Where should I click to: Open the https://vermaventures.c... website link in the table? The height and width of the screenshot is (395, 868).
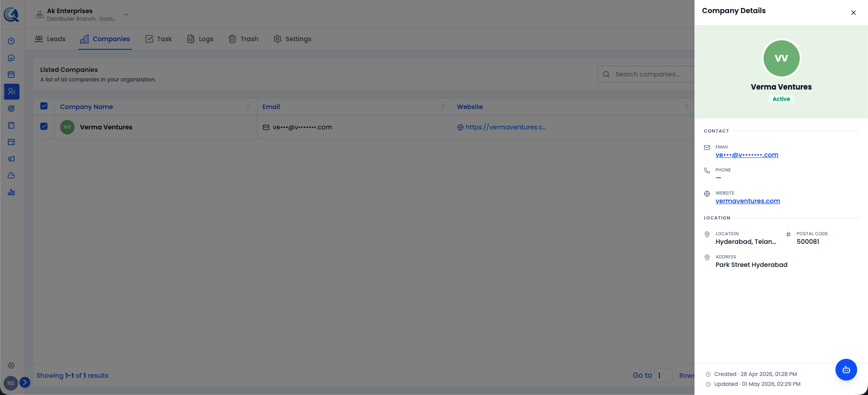(x=506, y=127)
